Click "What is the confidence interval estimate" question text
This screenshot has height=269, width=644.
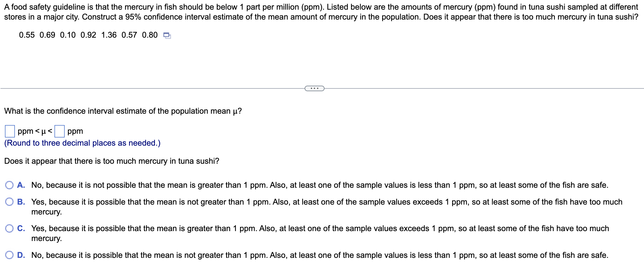pos(123,111)
